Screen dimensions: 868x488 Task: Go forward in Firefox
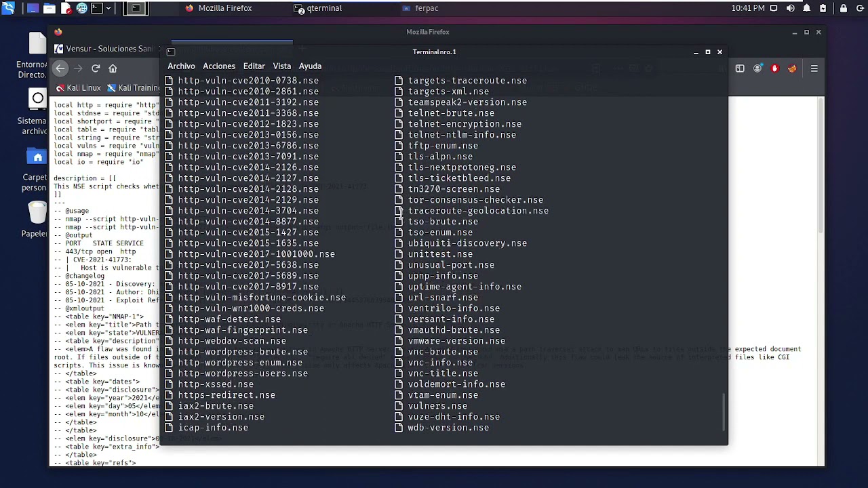pyautogui.click(x=78, y=68)
